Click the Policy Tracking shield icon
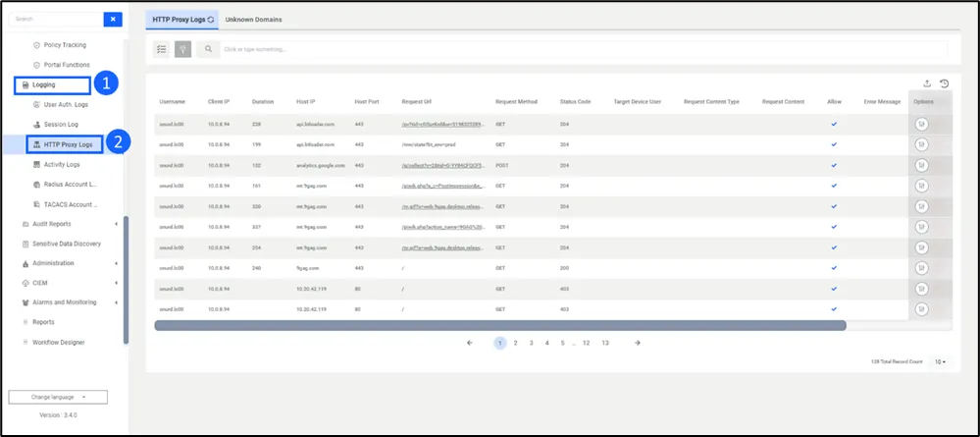 click(37, 45)
